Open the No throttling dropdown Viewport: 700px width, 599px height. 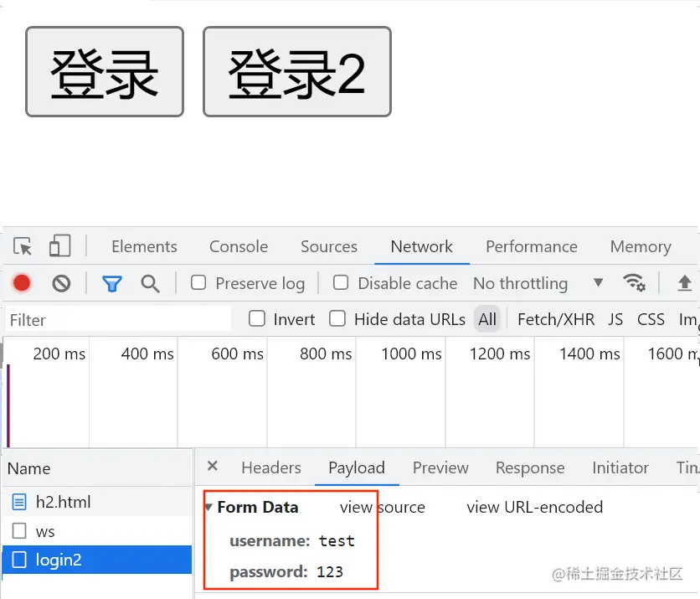pyautogui.click(x=521, y=283)
